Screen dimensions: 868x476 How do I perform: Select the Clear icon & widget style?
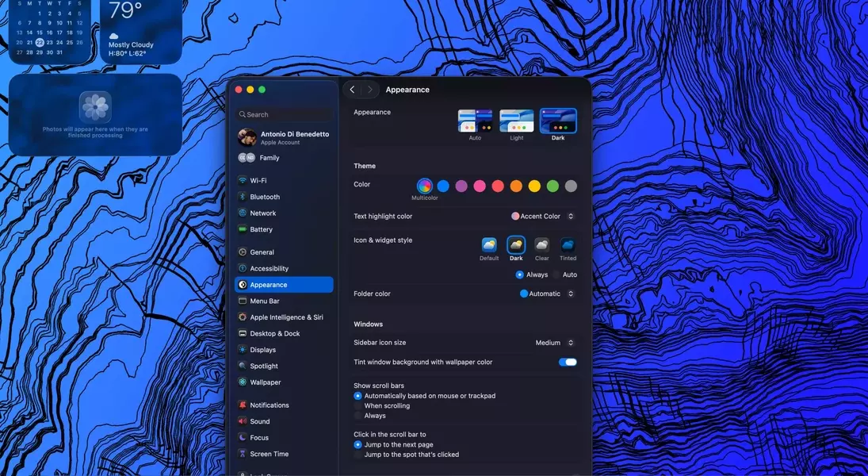[541, 245]
